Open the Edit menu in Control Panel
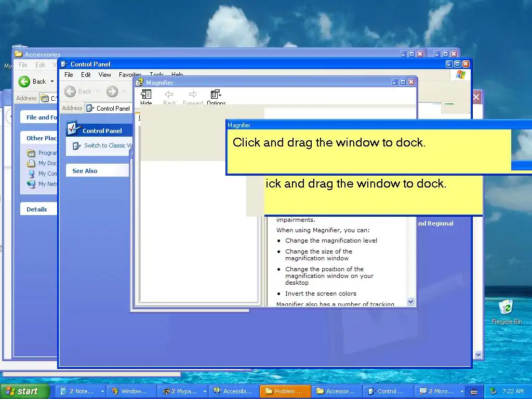This screenshot has width=532, height=399. [86, 75]
